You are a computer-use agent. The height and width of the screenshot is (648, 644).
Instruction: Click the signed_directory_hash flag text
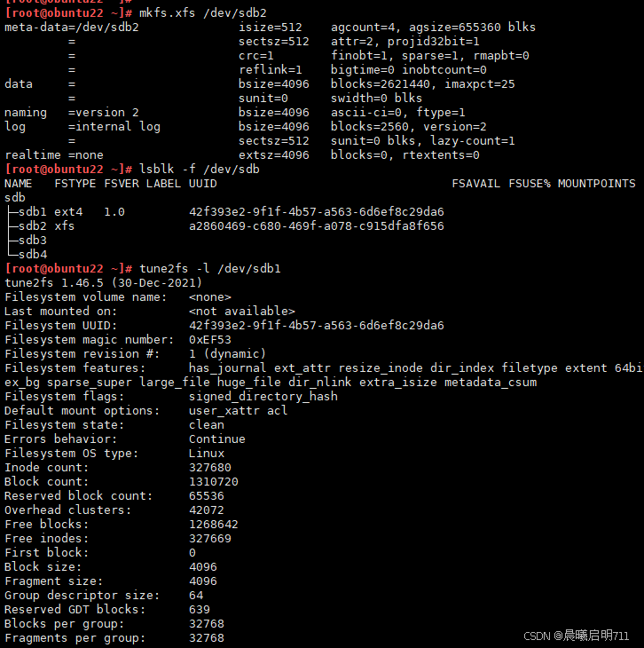[x=263, y=397]
